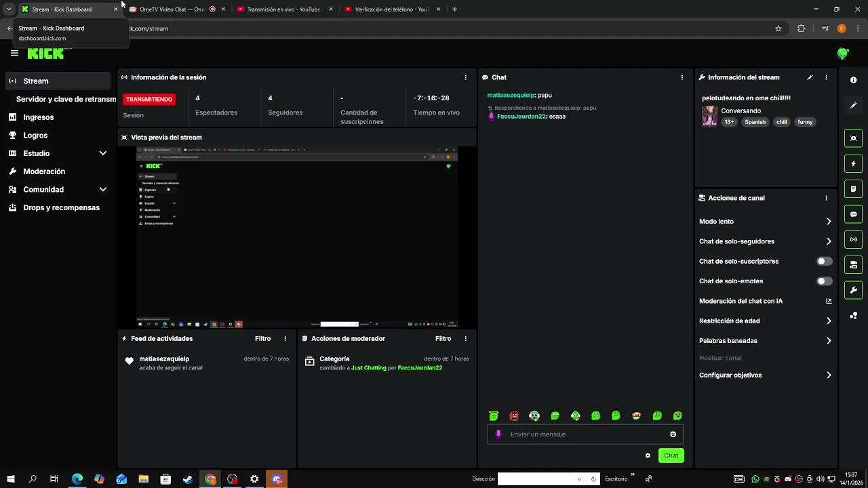Screen dimensions: 868x488
Task: Open Acciones de canal options menu
Action: pos(826,198)
